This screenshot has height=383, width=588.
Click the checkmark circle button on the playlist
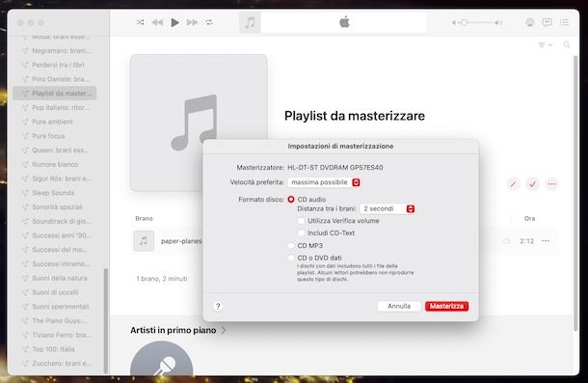coord(532,184)
